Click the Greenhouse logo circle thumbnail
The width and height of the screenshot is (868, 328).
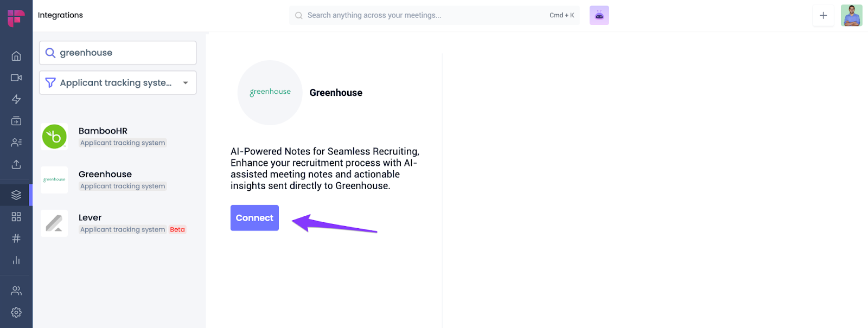(x=270, y=93)
